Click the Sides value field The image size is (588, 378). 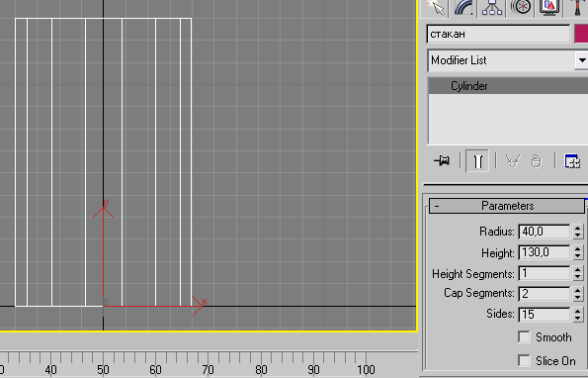click(x=545, y=315)
